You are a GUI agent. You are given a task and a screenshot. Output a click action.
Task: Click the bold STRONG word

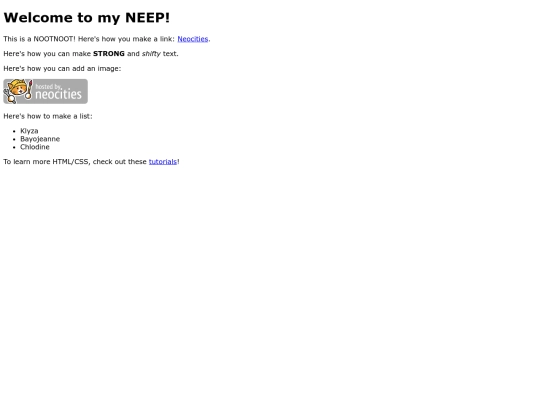[108, 54]
